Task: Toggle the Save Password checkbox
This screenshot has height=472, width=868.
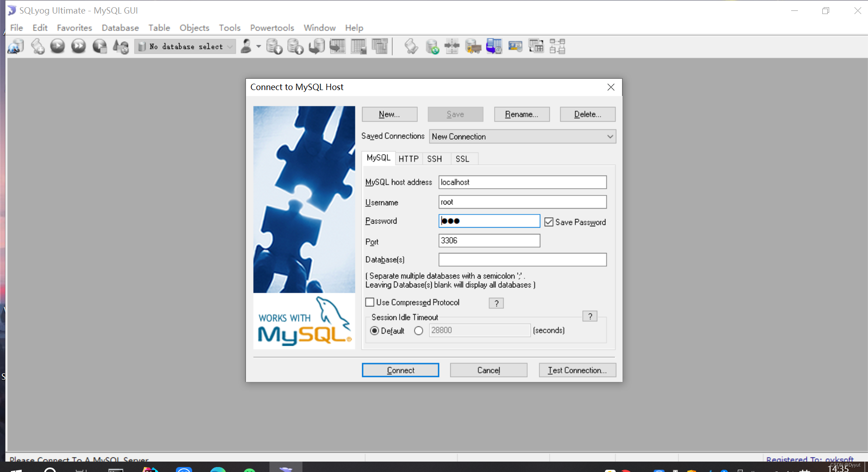Action: coord(549,222)
